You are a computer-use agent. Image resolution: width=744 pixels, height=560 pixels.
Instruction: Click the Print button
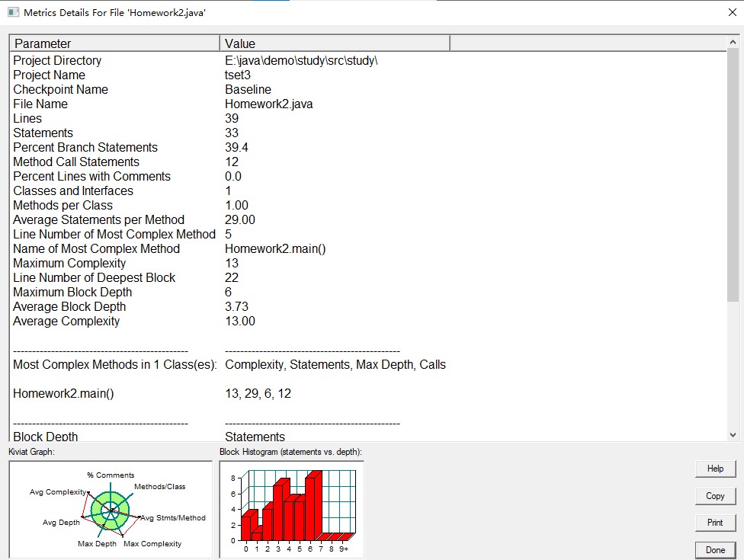(715, 523)
